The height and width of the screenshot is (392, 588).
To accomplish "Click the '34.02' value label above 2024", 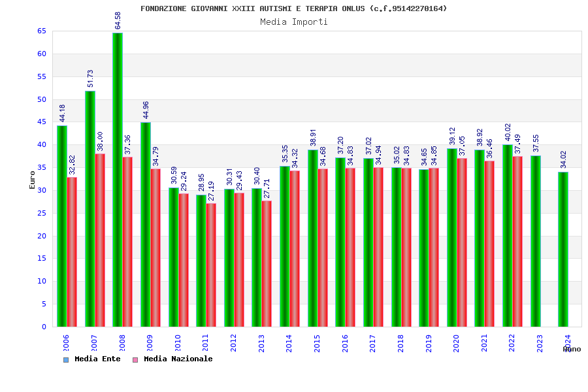I will (x=563, y=160).
